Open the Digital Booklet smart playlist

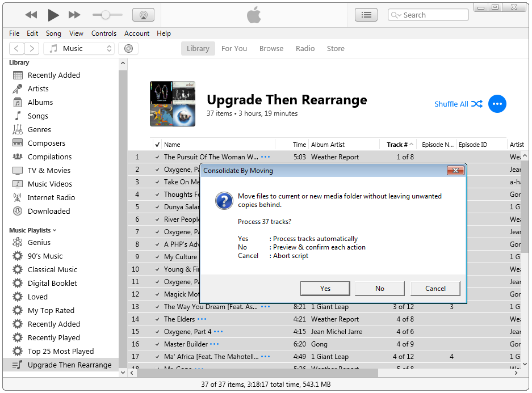coord(52,283)
